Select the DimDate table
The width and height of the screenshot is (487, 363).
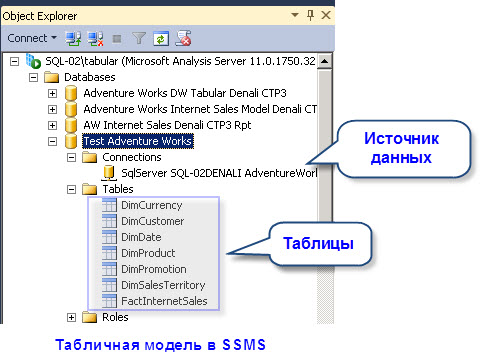(141, 237)
